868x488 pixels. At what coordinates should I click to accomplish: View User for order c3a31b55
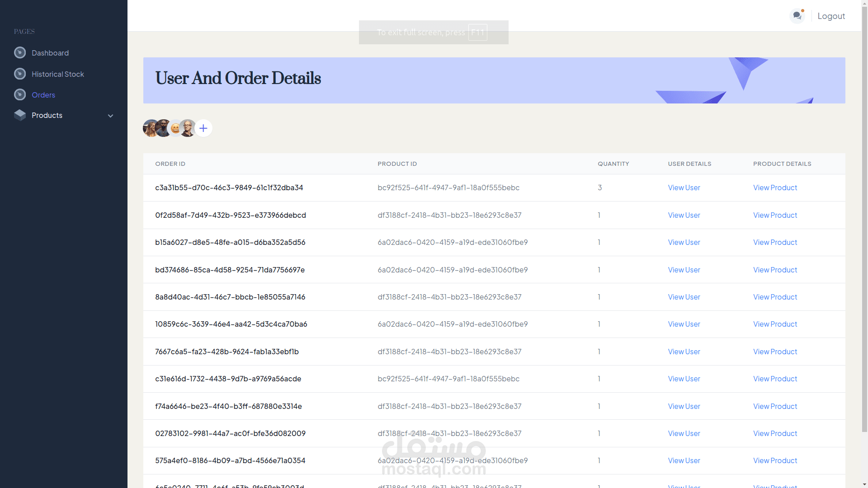point(684,188)
